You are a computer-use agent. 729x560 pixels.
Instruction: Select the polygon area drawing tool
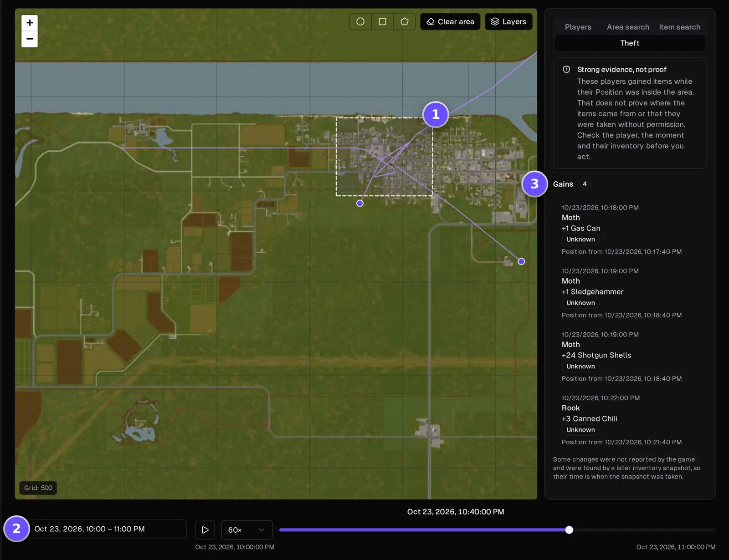point(405,21)
